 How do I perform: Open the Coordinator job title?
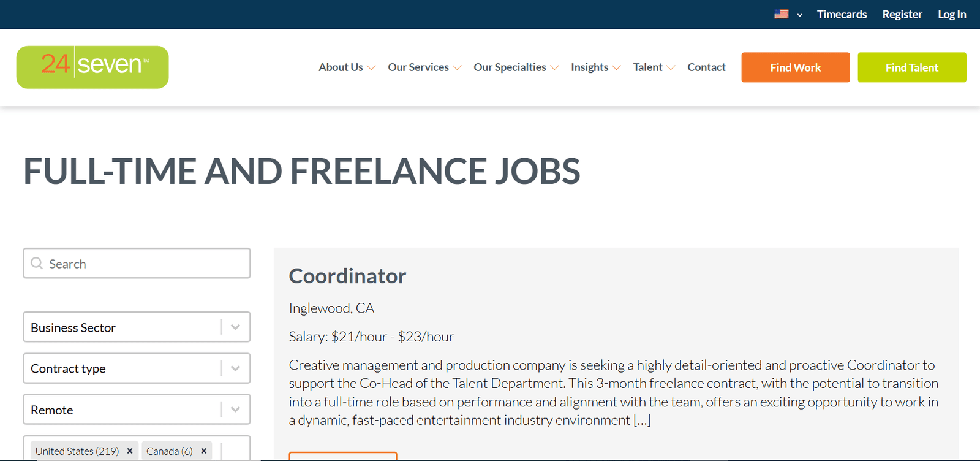click(347, 276)
